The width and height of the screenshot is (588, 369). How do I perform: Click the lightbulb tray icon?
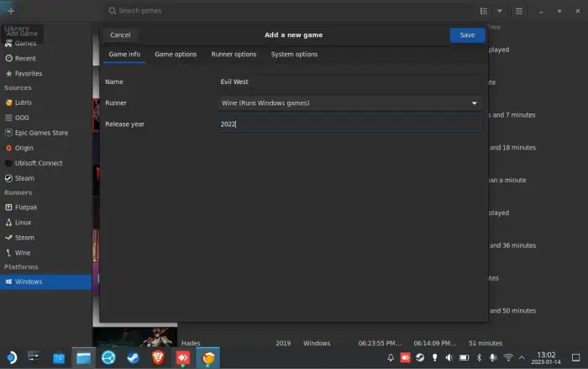coord(434,358)
